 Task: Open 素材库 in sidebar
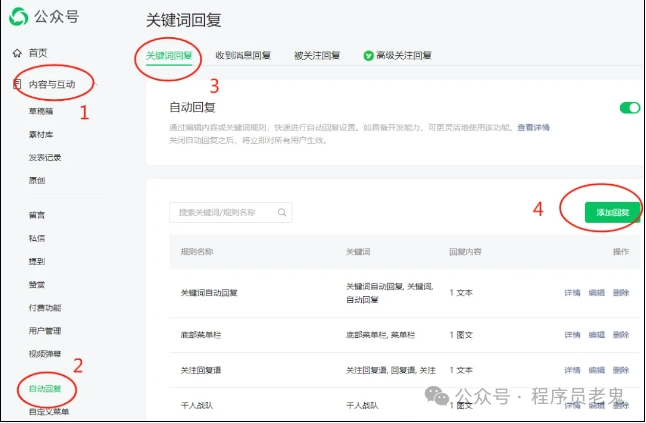(41, 135)
